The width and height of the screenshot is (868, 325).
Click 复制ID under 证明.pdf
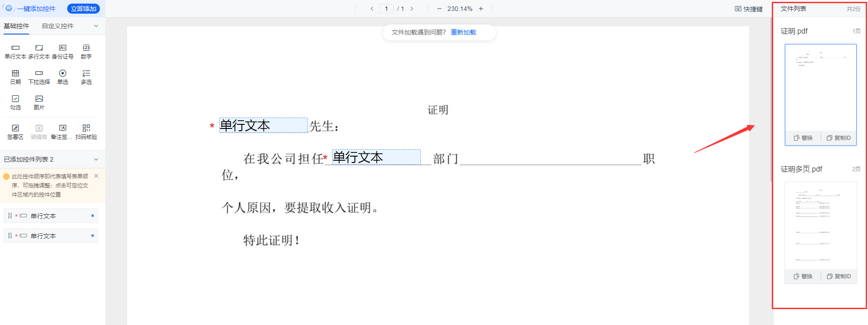[839, 138]
